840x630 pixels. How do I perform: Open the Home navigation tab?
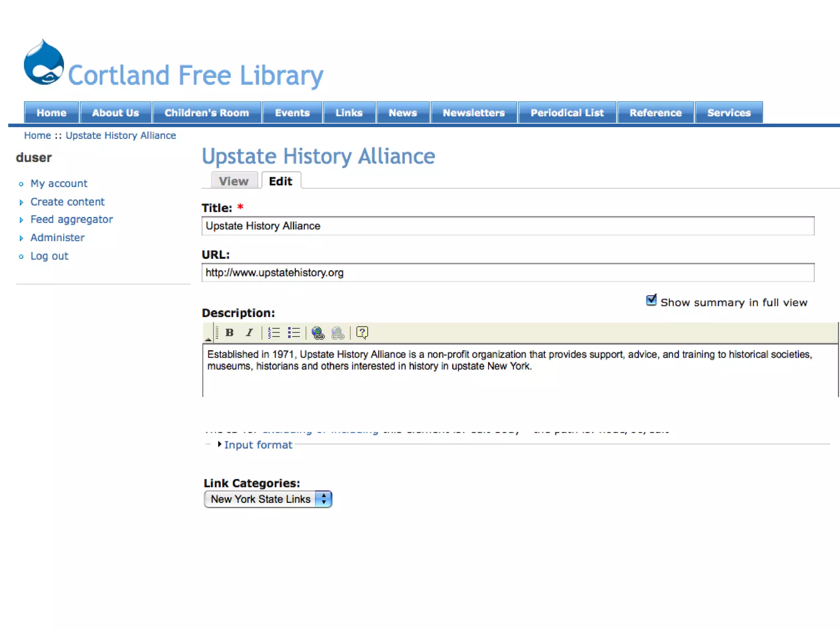tap(52, 112)
